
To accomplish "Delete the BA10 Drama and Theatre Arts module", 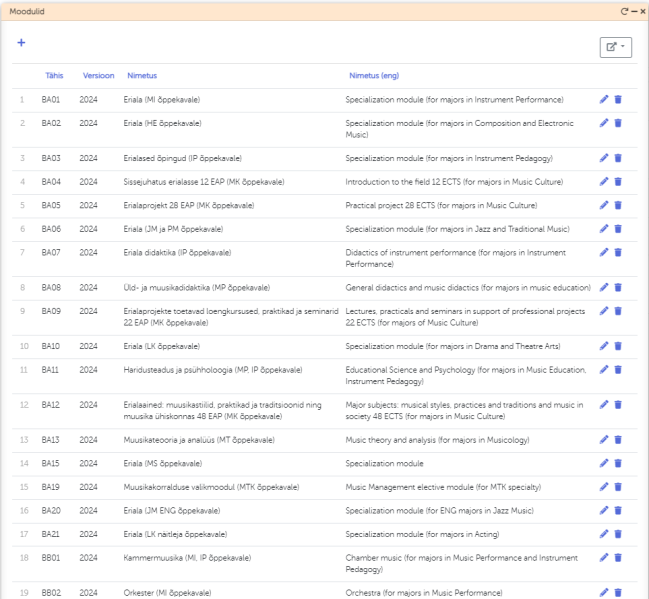I will (618, 345).
